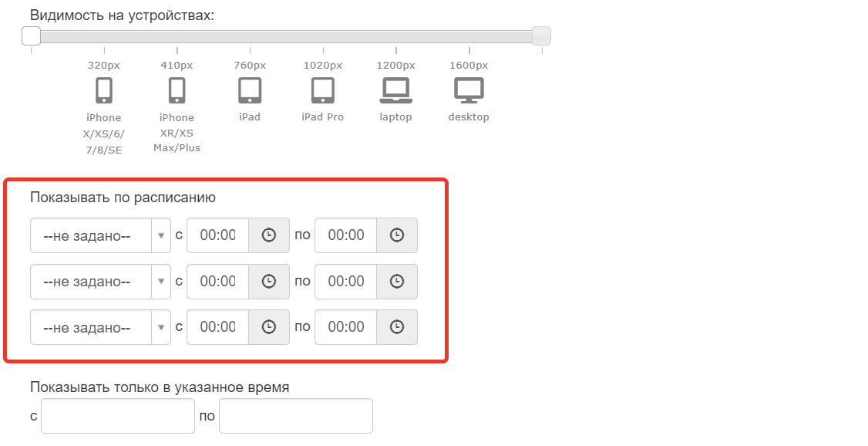Open first schedule day dropdown "--не задано--"
The height and width of the screenshot is (446, 868).
(x=100, y=235)
